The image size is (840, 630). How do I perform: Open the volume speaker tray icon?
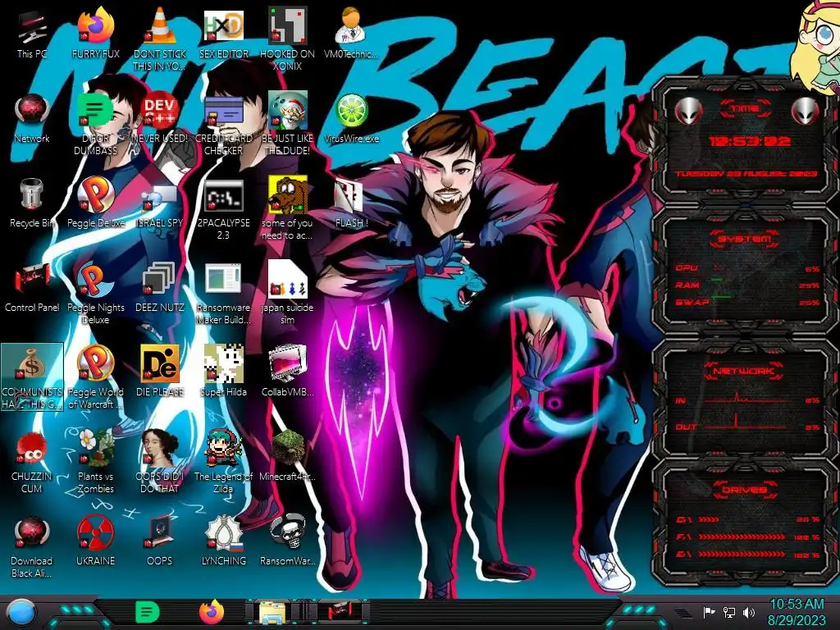(749, 612)
